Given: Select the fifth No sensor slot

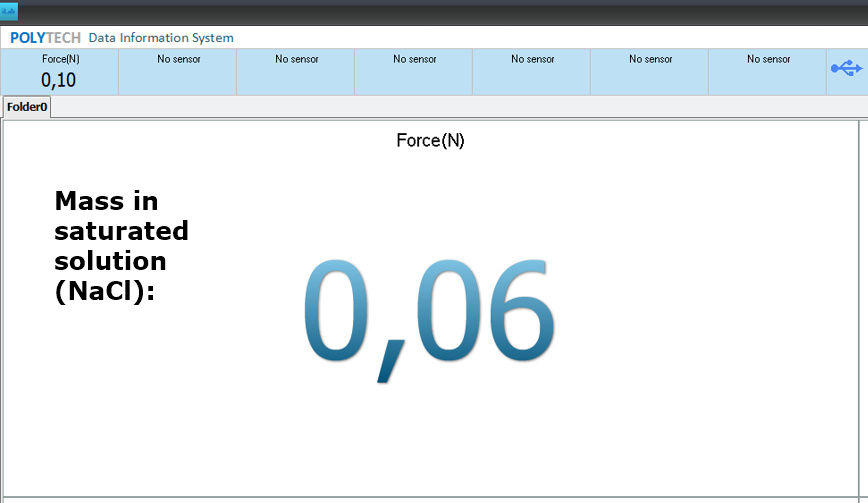Looking at the screenshot, I should 650,60.
